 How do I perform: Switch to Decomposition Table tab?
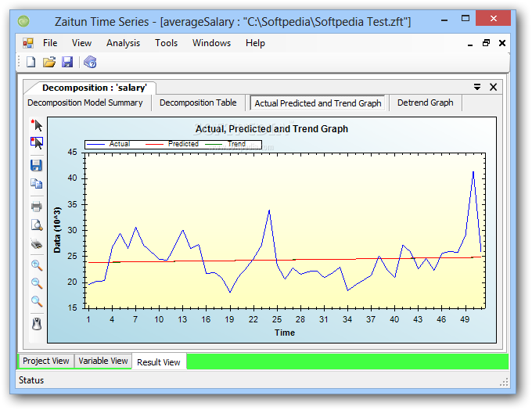198,102
